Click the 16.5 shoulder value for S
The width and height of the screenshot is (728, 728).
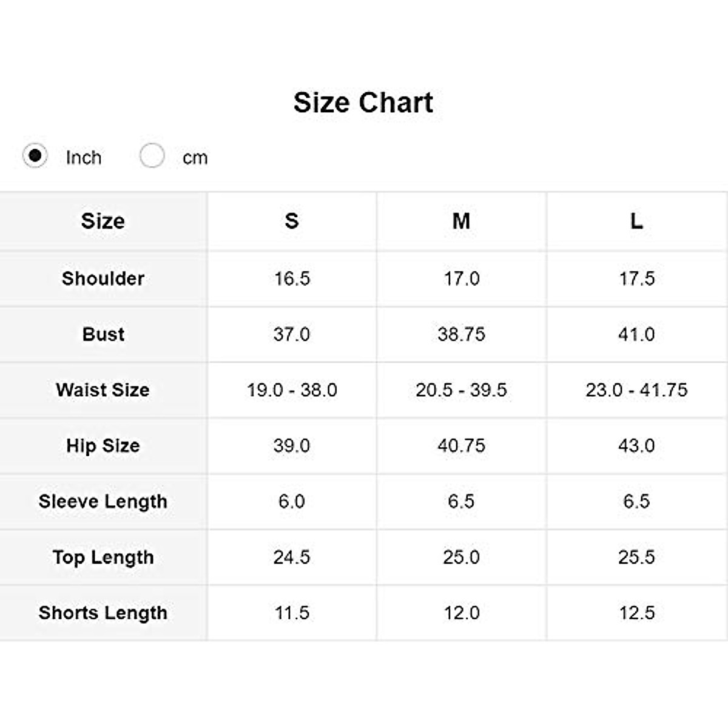(x=292, y=278)
